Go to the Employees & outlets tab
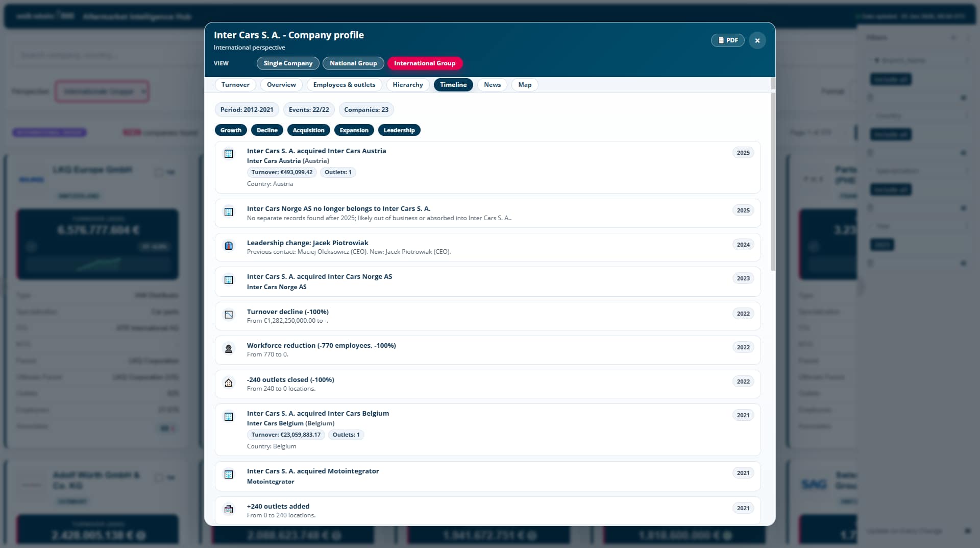Viewport: 980px width, 548px height. pos(344,85)
